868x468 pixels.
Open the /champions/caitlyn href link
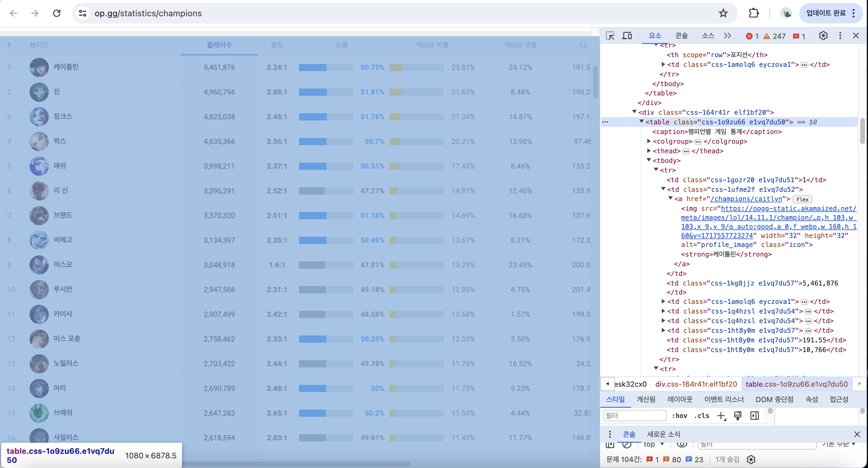point(746,199)
